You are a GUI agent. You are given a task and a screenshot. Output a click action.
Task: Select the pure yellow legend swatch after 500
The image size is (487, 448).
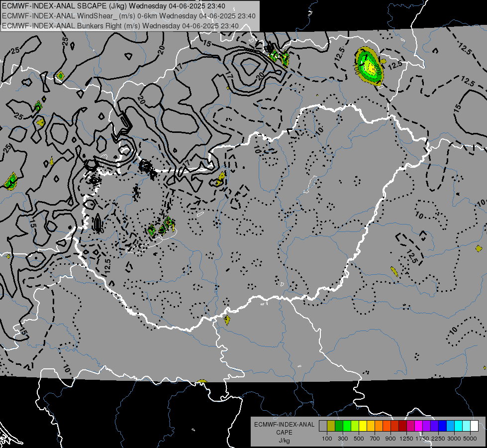363,426
